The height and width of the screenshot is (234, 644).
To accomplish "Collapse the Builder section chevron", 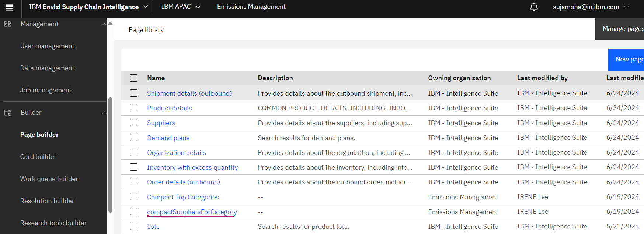I will pos(104,113).
